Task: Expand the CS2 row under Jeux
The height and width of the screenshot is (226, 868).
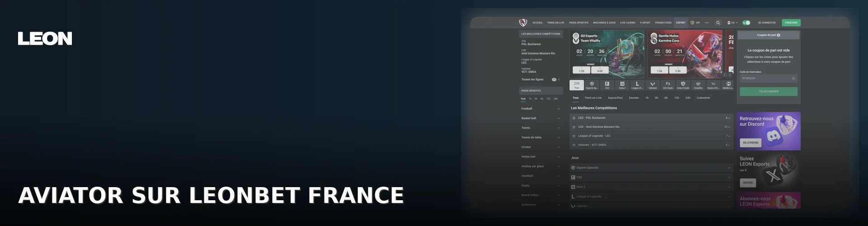Action: click(651, 178)
